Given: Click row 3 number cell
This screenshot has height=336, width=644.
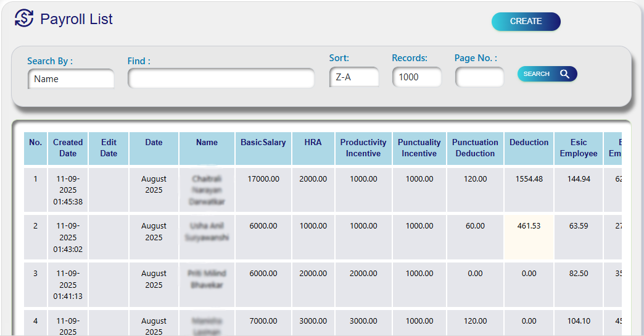Looking at the screenshot, I should pyautogui.click(x=35, y=274).
